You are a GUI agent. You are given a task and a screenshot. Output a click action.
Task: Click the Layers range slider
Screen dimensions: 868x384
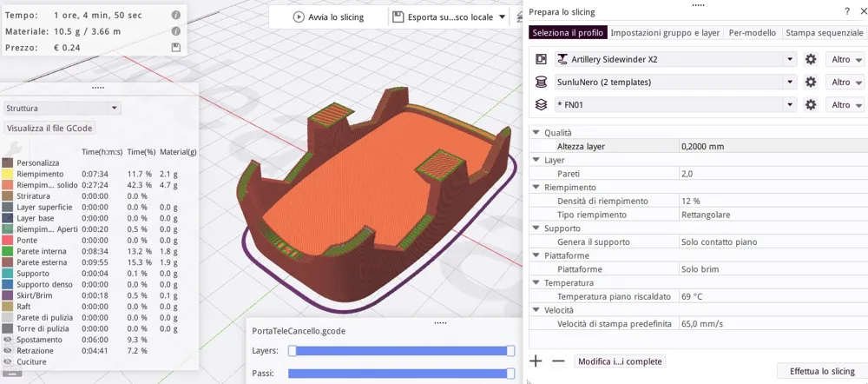click(399, 351)
